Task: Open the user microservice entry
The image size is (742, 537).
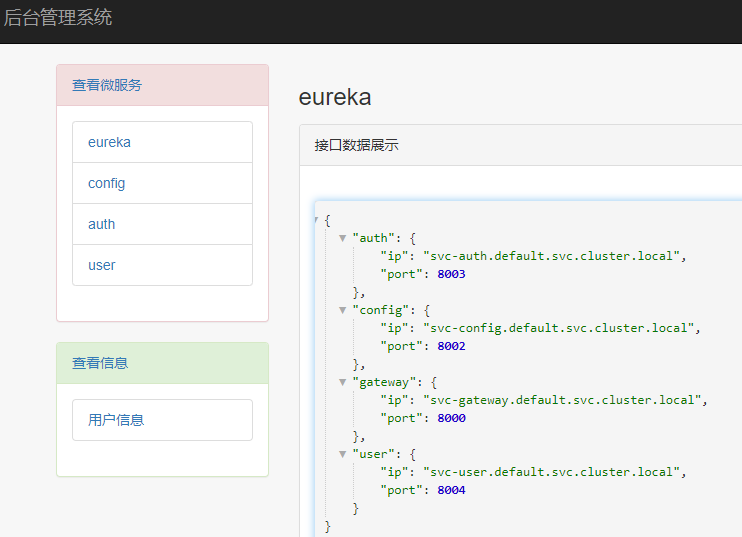Action: click(162, 265)
